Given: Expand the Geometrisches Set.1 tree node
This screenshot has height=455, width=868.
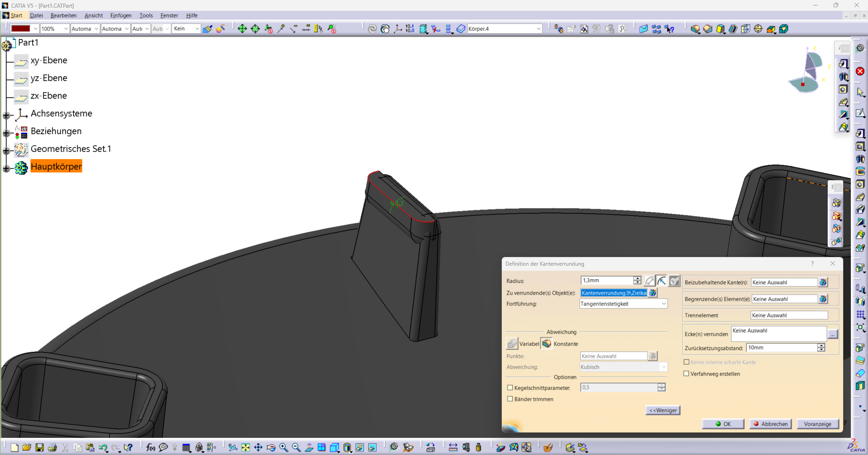Looking at the screenshot, I should 6,151.
